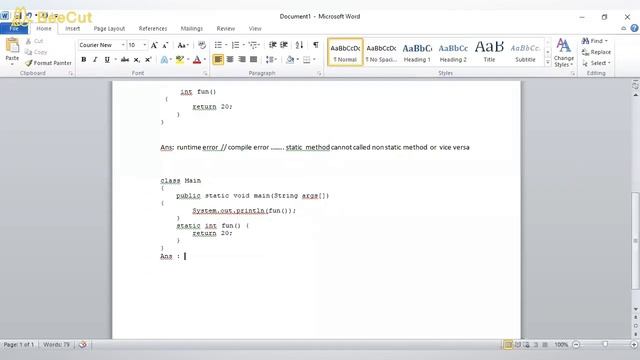Toggle Underline formatting
The width and height of the screenshot is (640, 360).
(107, 60)
